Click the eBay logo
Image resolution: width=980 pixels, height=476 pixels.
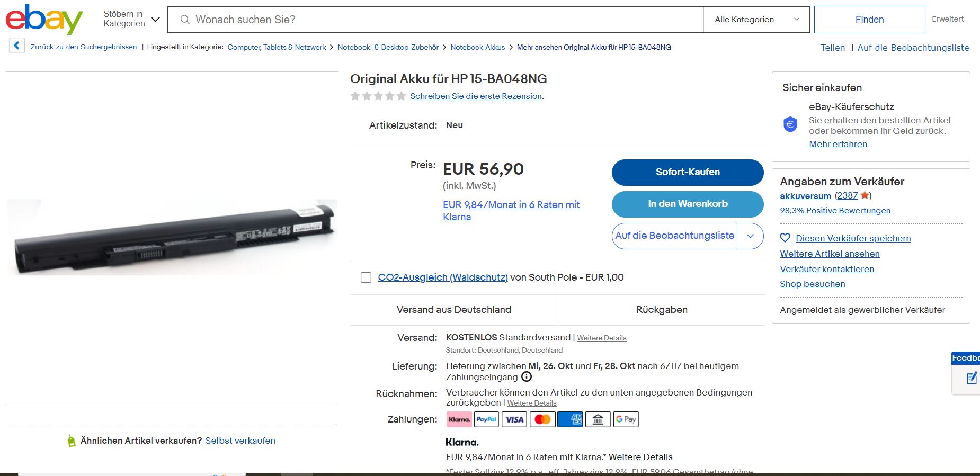44,19
